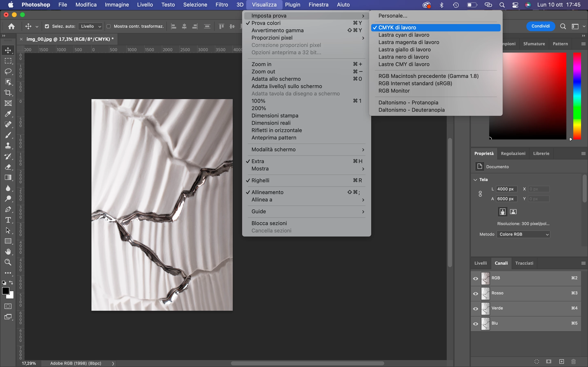This screenshot has width=588, height=367.
Task: Click the Home icon in options bar
Action: 11,26
